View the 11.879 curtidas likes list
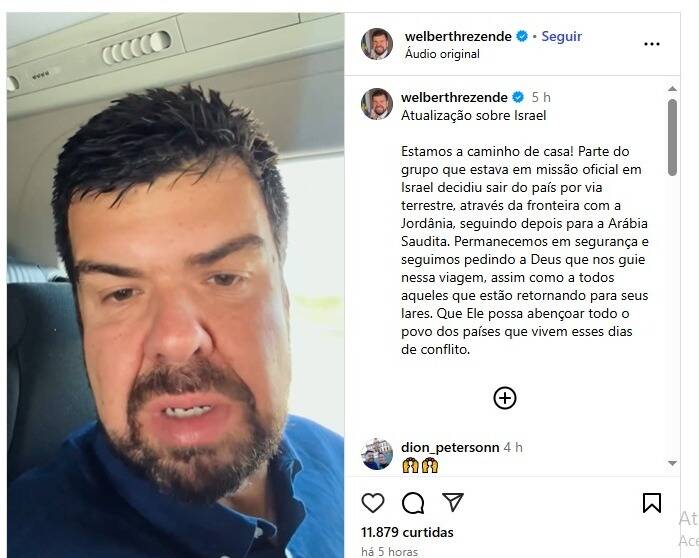This screenshot has height=558, width=699. coord(407,532)
